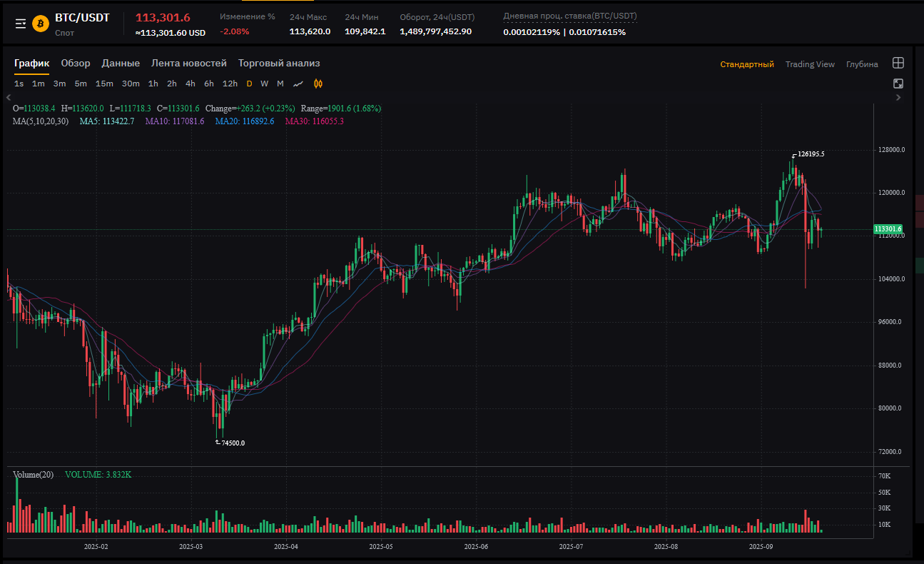The image size is (924, 564).
Task: Open the hamburger menu beside the Bitcoin logo
Action: (x=21, y=24)
